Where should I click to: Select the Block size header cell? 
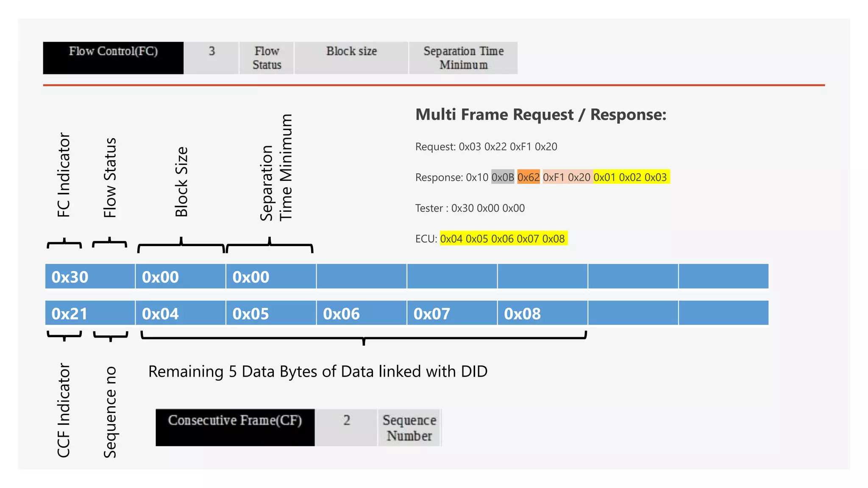pyautogui.click(x=351, y=58)
